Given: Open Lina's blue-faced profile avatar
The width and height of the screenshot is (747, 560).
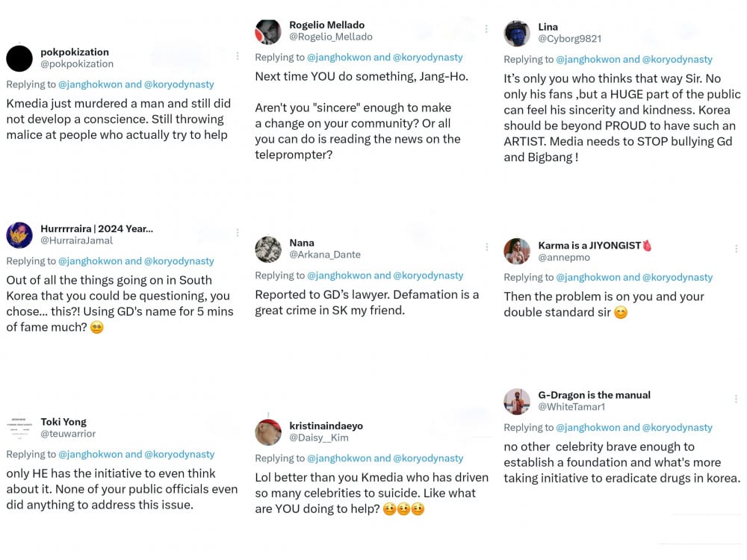Looking at the screenshot, I should coord(517,34).
